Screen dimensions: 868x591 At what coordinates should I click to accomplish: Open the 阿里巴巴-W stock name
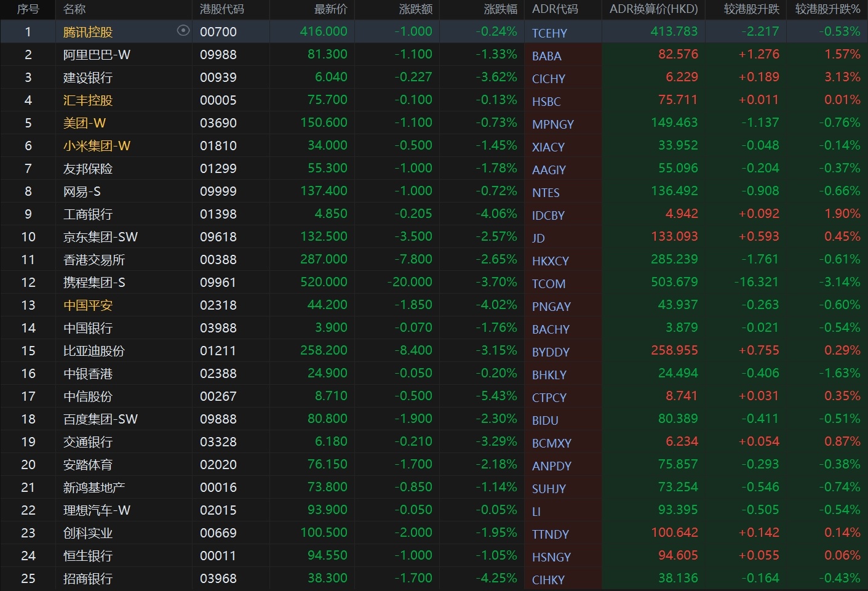97,55
